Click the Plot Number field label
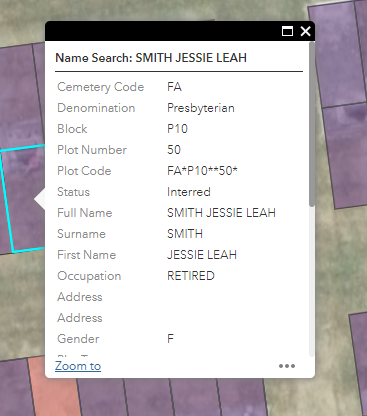 tap(92, 150)
